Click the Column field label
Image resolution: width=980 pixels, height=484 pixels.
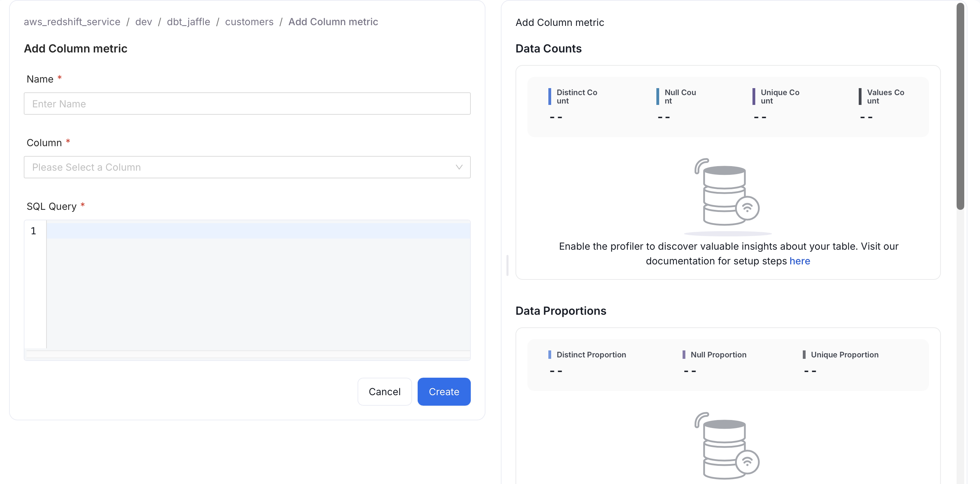(x=44, y=142)
